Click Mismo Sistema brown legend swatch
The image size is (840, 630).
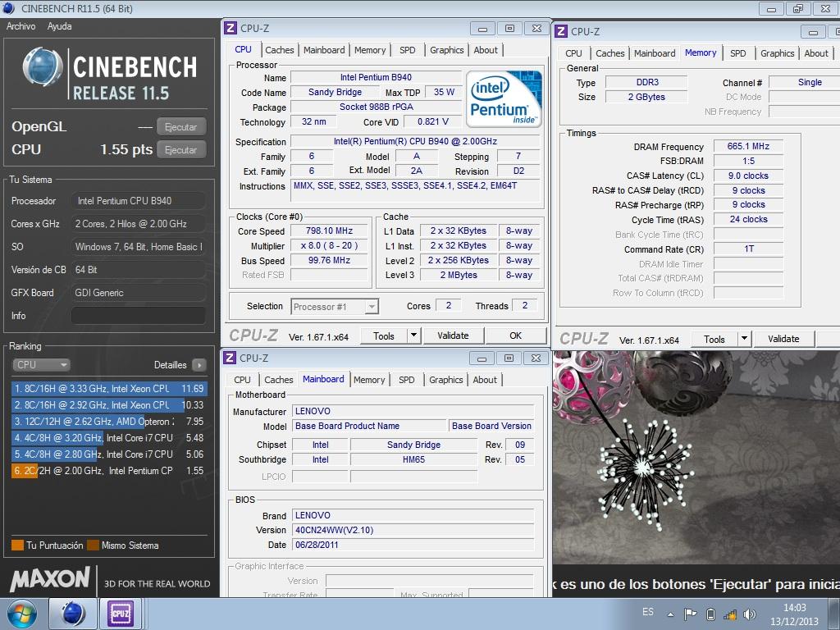point(94,546)
